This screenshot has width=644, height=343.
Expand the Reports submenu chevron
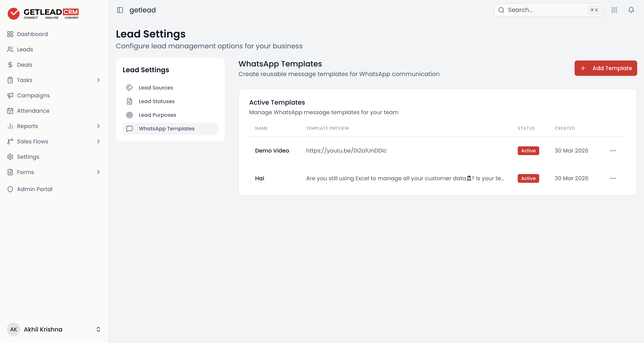point(98,126)
